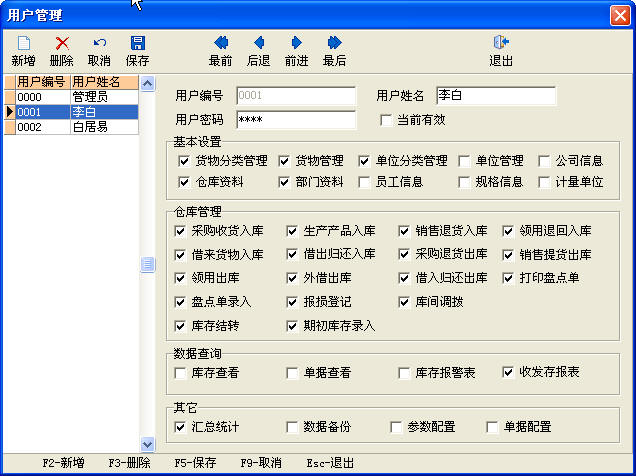
Task: Click the splitter handle beside user list
Action: (x=148, y=264)
